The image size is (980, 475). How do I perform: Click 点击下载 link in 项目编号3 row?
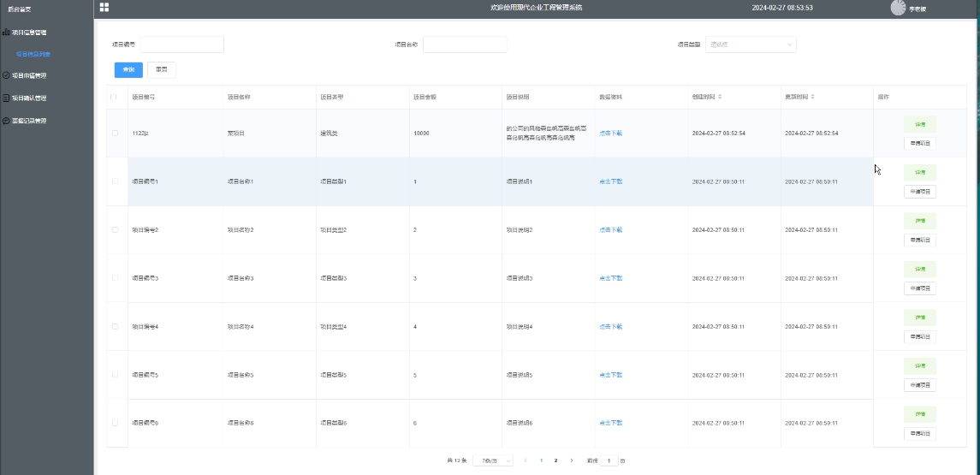[610, 278]
